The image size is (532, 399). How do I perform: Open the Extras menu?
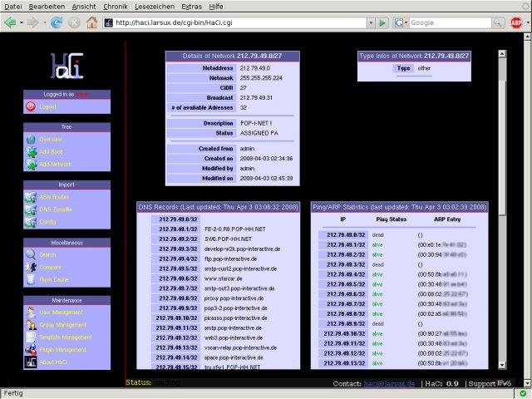click(x=191, y=7)
